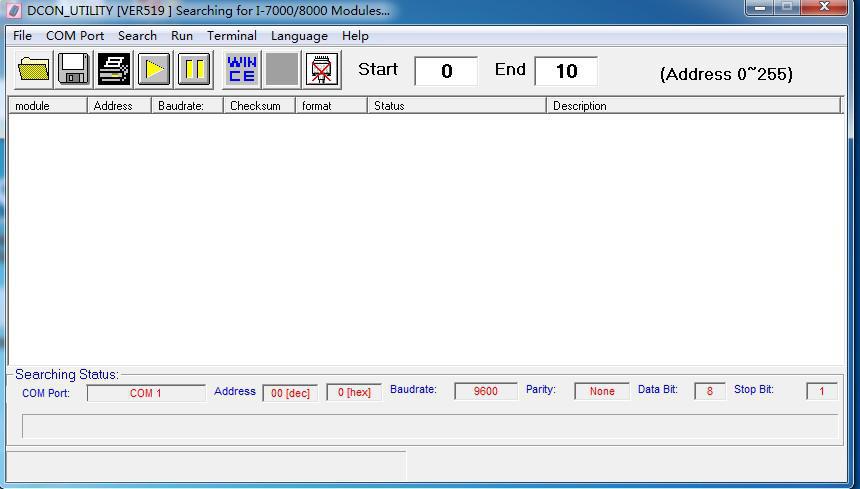Click the format column header
860x489 pixels.
point(331,106)
